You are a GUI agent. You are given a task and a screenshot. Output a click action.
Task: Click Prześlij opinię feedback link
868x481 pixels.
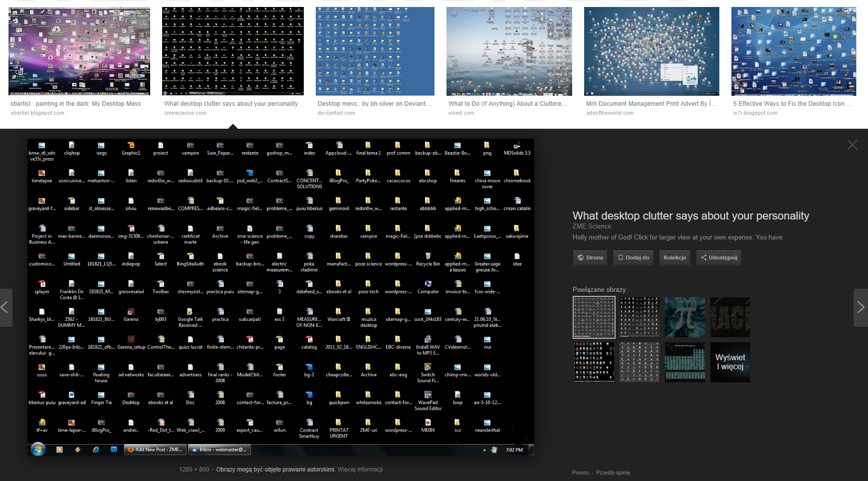[x=613, y=473]
